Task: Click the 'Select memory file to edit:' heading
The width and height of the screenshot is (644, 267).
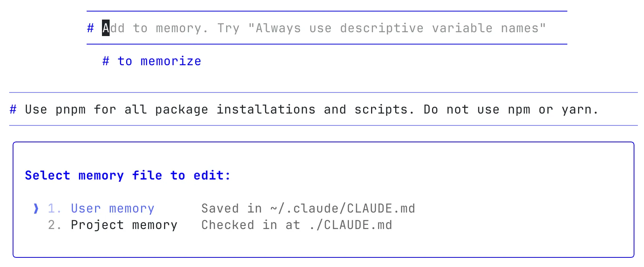Action: (128, 175)
